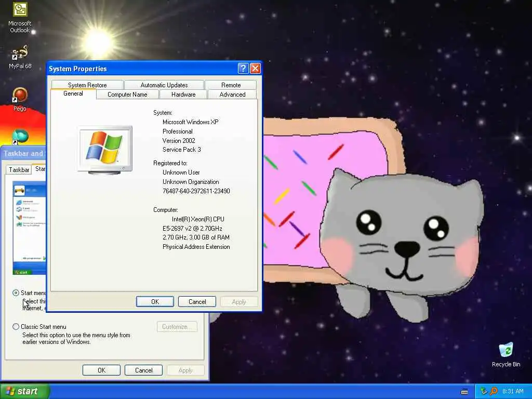Click the Windows XP monitor logo image
The image size is (532, 399).
click(x=104, y=150)
